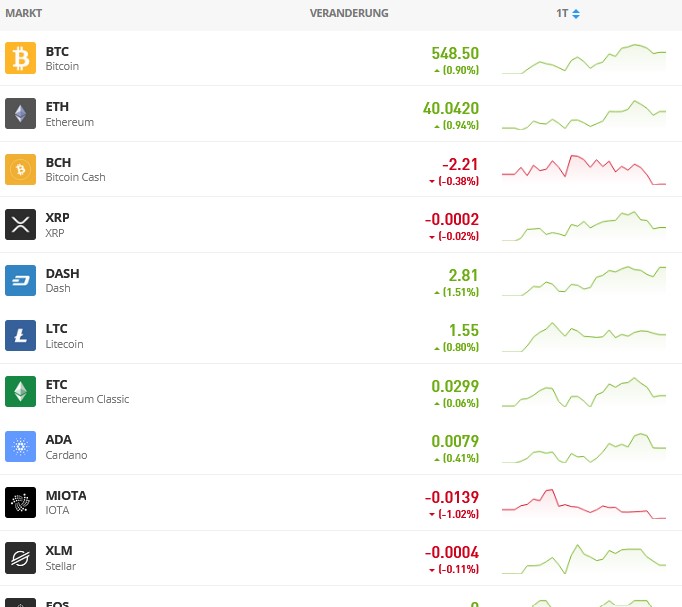Click the Bitcoin Cash red sparkline chart

tap(583, 170)
